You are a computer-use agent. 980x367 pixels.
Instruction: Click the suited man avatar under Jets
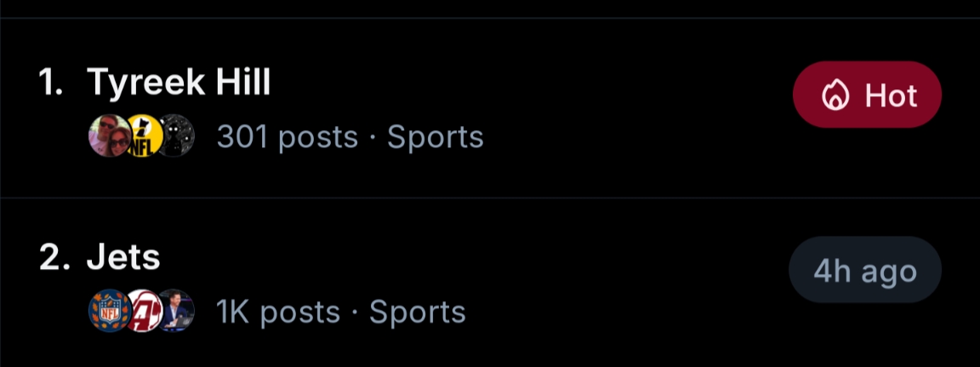tap(177, 312)
